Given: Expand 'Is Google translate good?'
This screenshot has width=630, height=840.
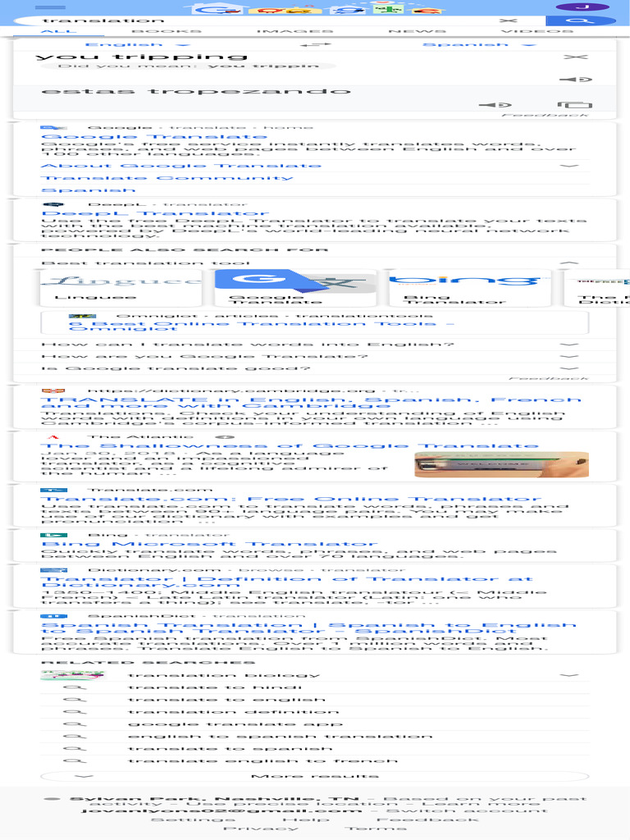Looking at the screenshot, I should click(x=569, y=368).
